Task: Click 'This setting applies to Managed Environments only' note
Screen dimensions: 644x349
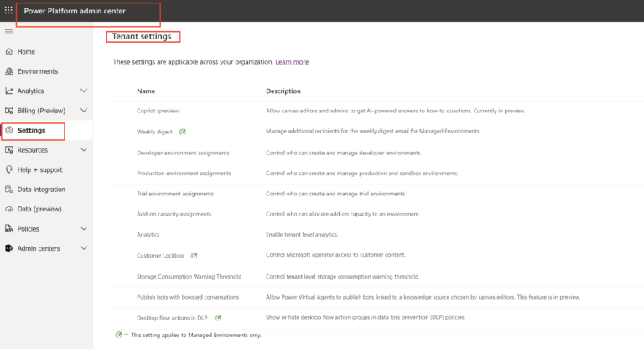Action: tap(196, 335)
